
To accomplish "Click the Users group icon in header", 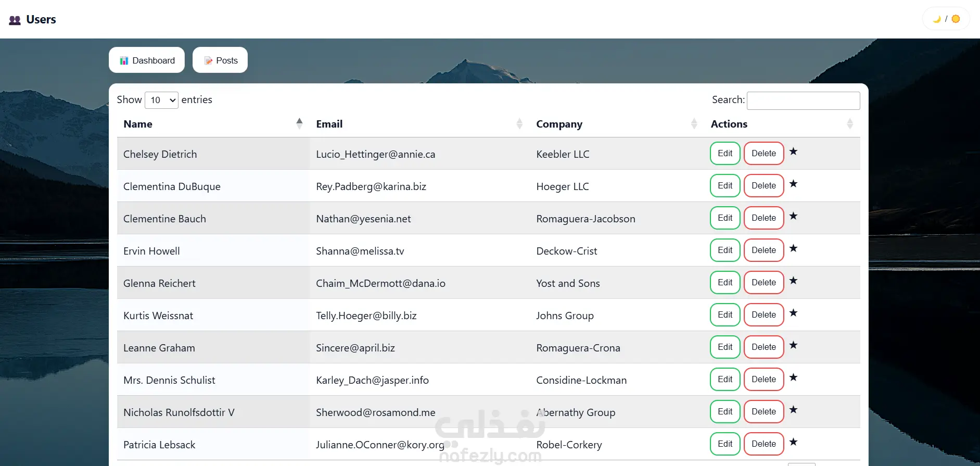I will tap(15, 20).
